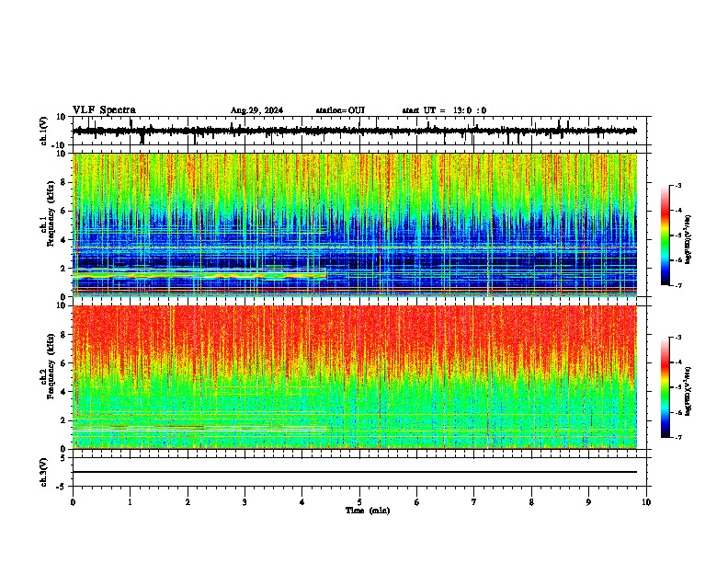Click the bright 1.5 kHz band in ch.1 spectrogram
Screen dimensions: 728x563
(x=199, y=276)
